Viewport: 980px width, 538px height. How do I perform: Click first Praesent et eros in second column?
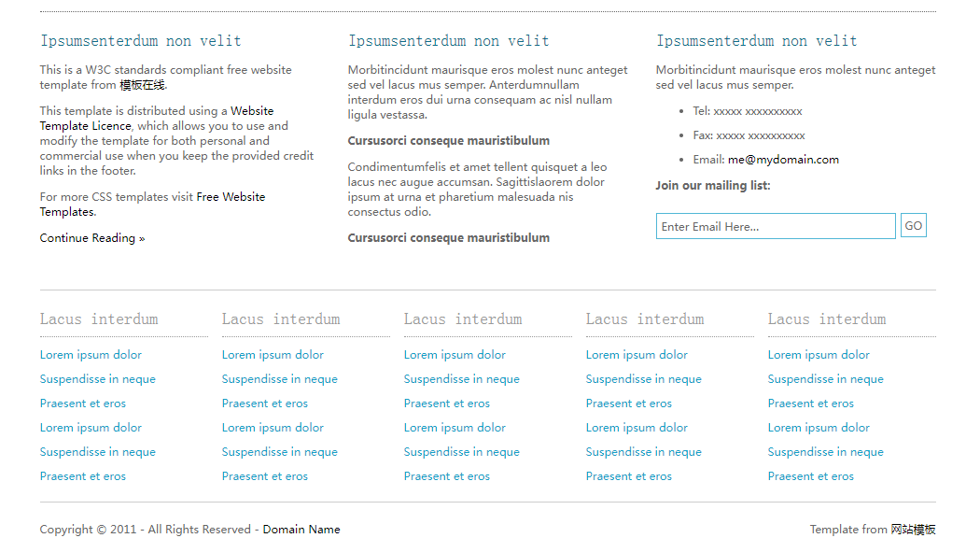pyautogui.click(x=264, y=403)
